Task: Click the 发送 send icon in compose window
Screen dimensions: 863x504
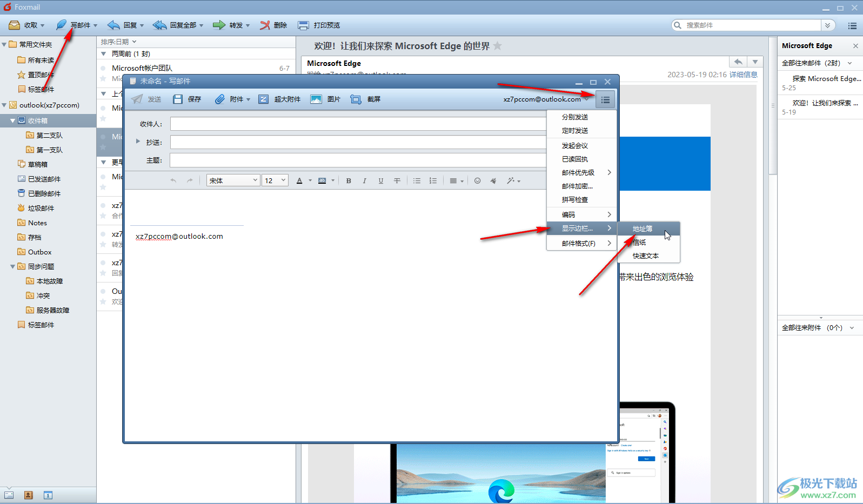Action: 137,99
